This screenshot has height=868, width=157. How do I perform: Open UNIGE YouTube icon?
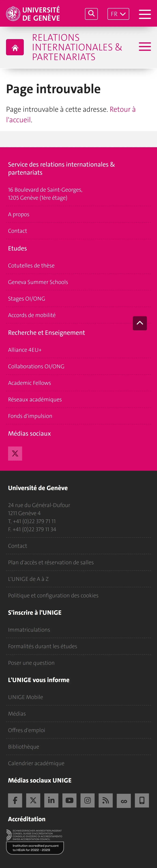pos(69,800)
